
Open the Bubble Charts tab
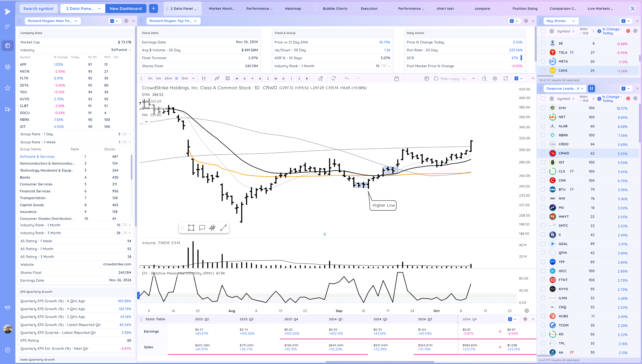pyautogui.click(x=335, y=8)
